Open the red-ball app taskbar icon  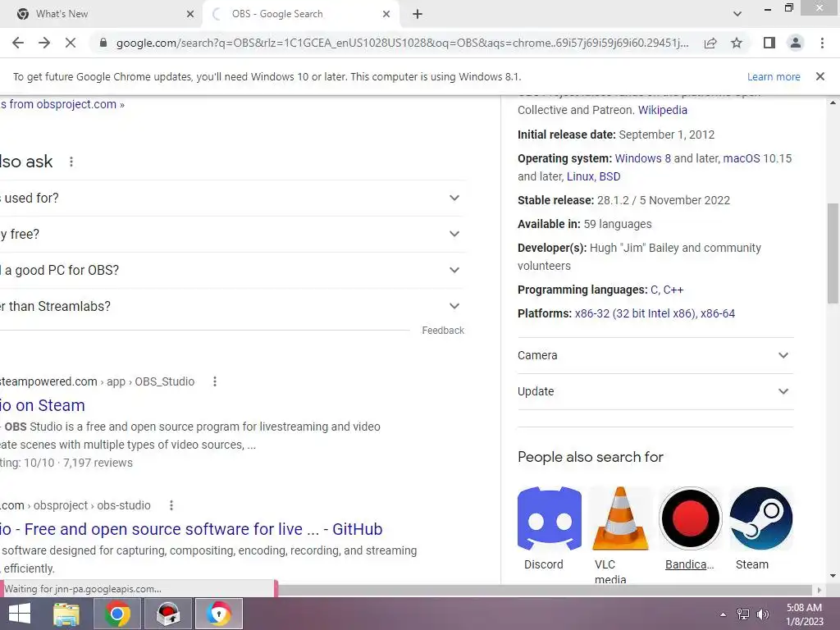(168, 614)
